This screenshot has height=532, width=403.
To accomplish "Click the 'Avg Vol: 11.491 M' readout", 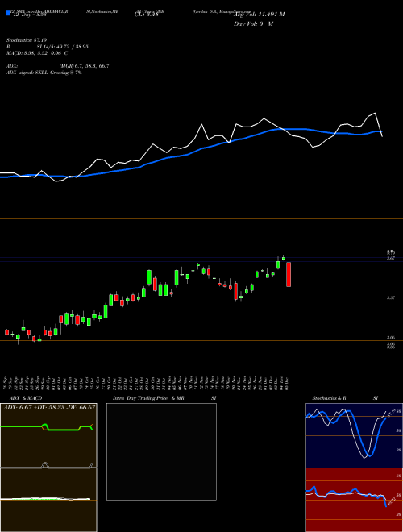I will coord(259,15).
